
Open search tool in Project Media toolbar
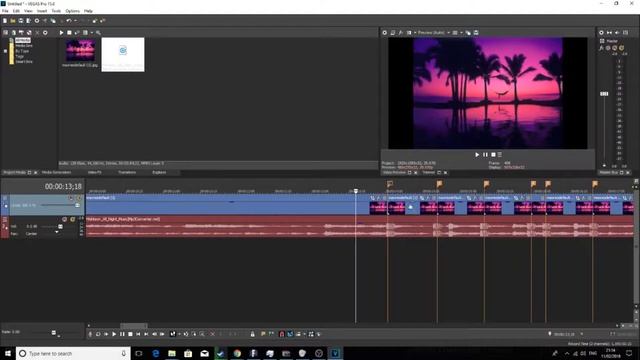click(x=98, y=33)
